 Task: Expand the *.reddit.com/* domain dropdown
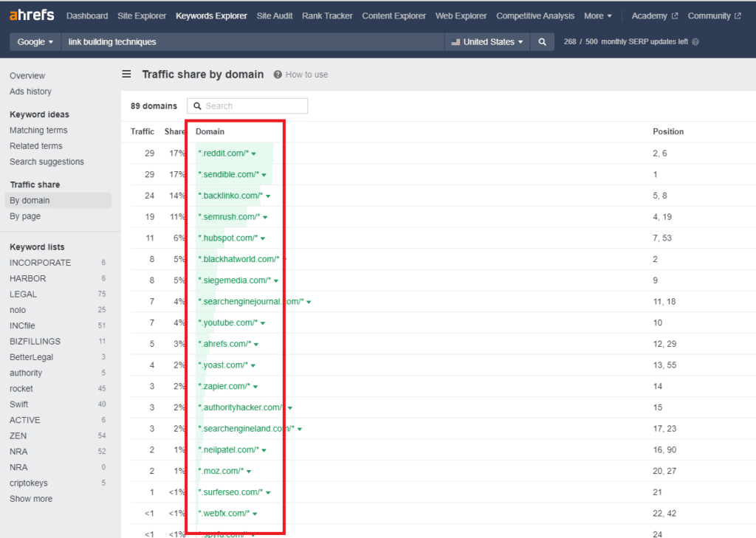click(x=254, y=154)
